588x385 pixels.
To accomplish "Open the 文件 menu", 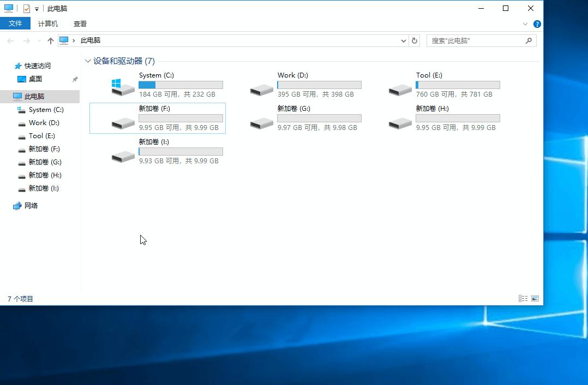I will 15,23.
